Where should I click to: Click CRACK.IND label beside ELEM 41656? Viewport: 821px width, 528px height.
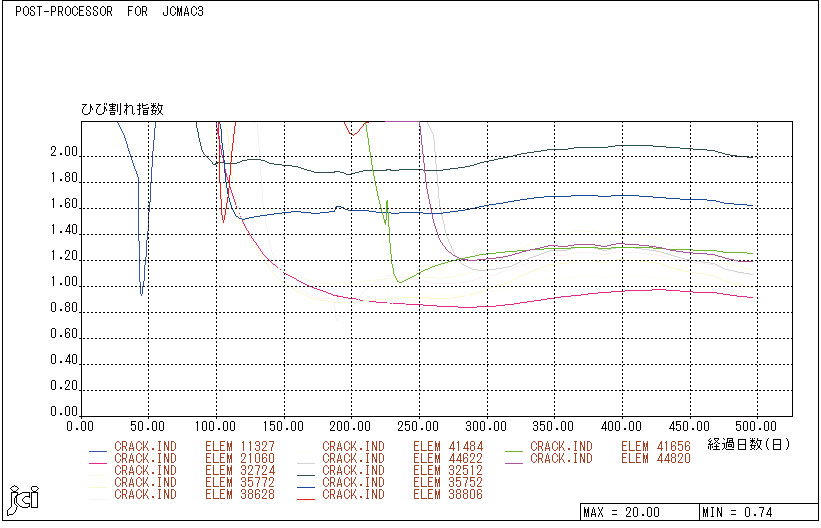(561, 447)
